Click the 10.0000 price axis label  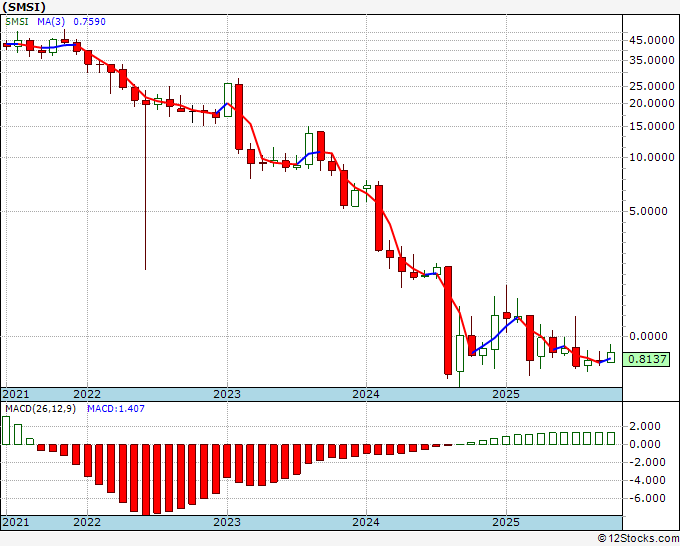(652, 157)
